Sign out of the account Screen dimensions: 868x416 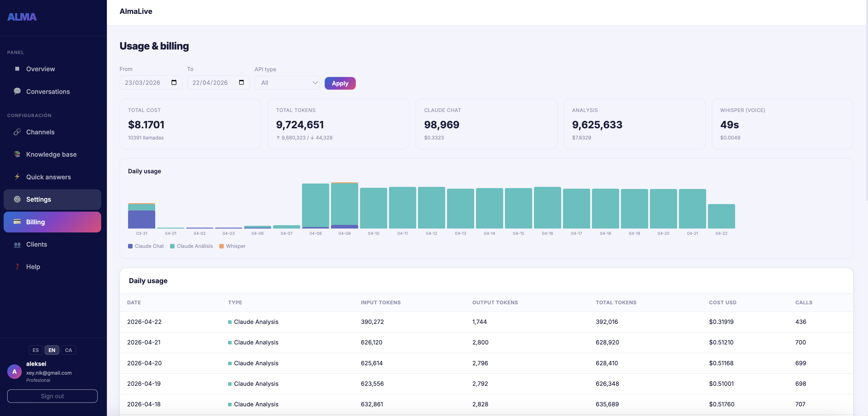(52, 396)
